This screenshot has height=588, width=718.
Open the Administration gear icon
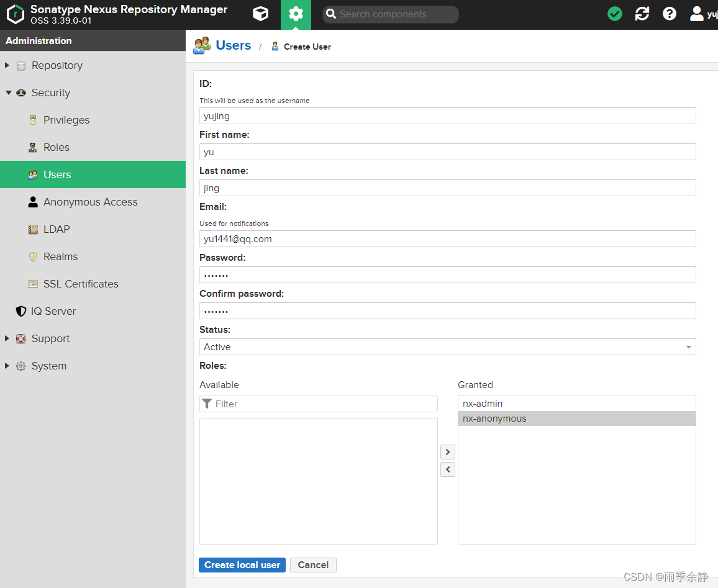tap(296, 14)
